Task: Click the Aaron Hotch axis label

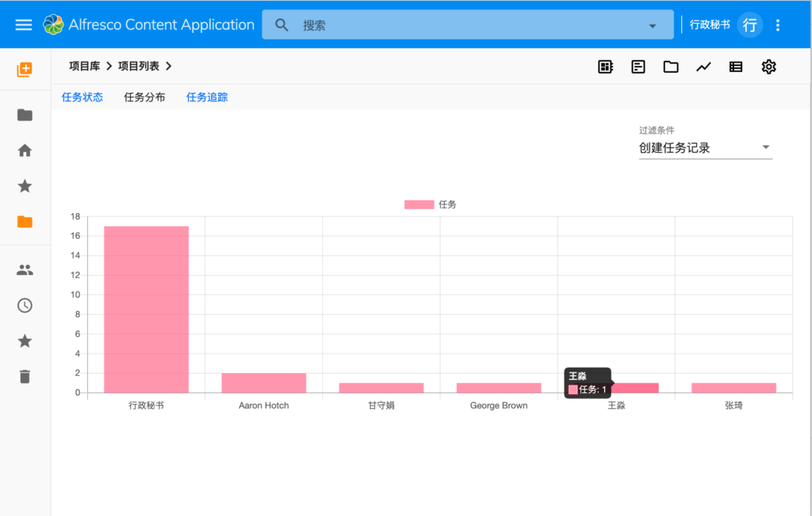Action: pyautogui.click(x=263, y=406)
